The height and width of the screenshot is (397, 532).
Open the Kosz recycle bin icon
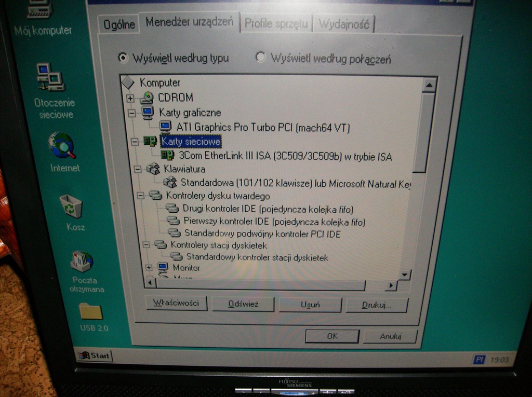coord(71,207)
